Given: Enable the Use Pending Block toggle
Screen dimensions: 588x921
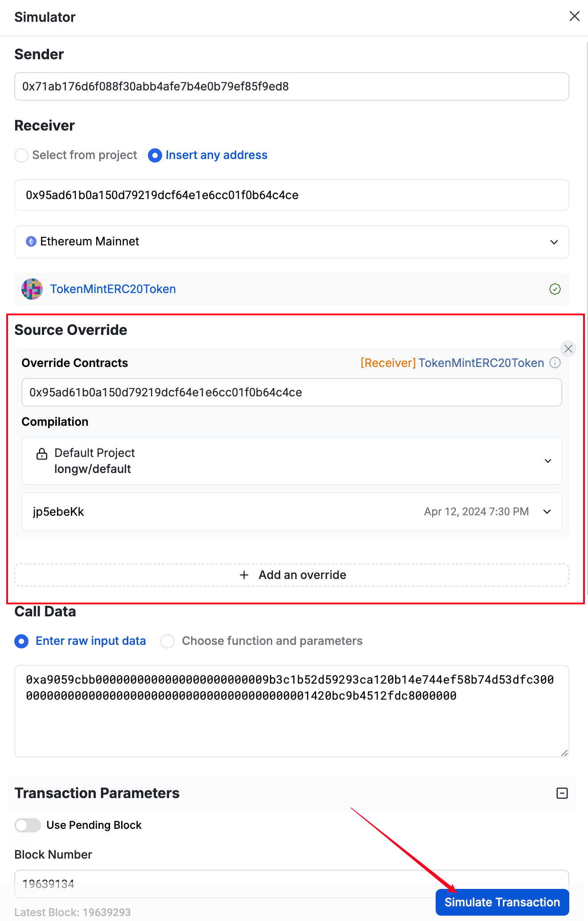Looking at the screenshot, I should [28, 825].
